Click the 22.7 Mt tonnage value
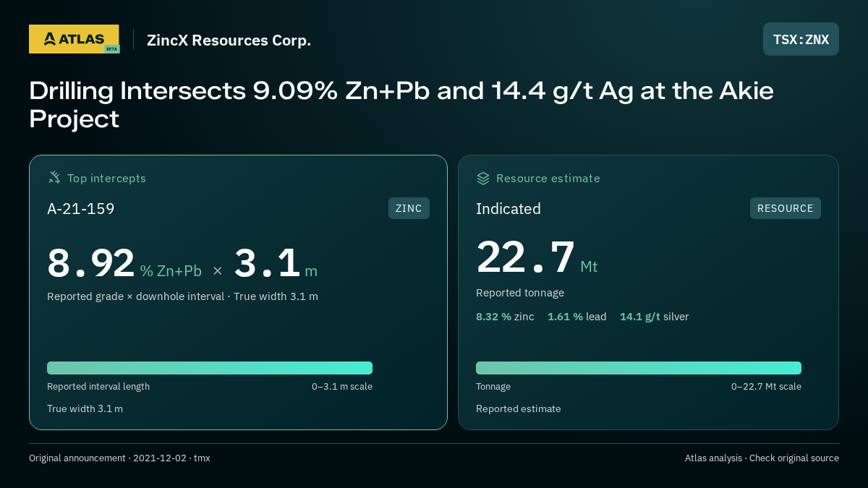 tap(537, 257)
